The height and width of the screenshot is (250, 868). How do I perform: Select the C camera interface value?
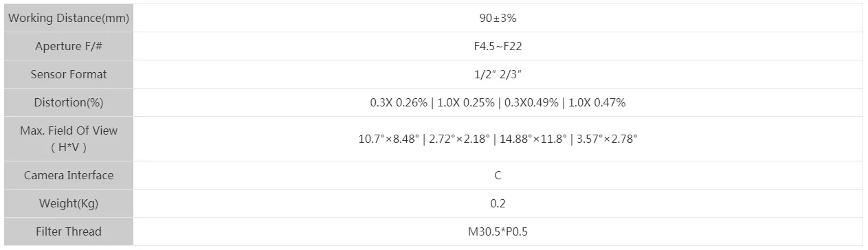(x=498, y=175)
